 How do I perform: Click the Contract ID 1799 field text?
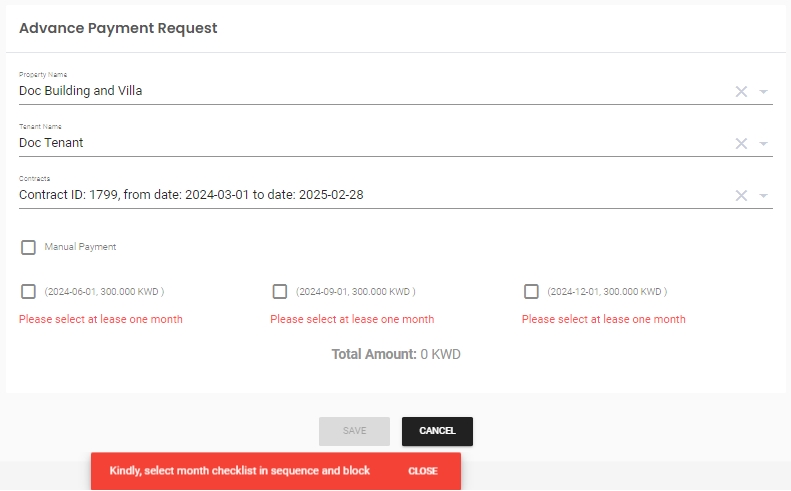click(191, 195)
